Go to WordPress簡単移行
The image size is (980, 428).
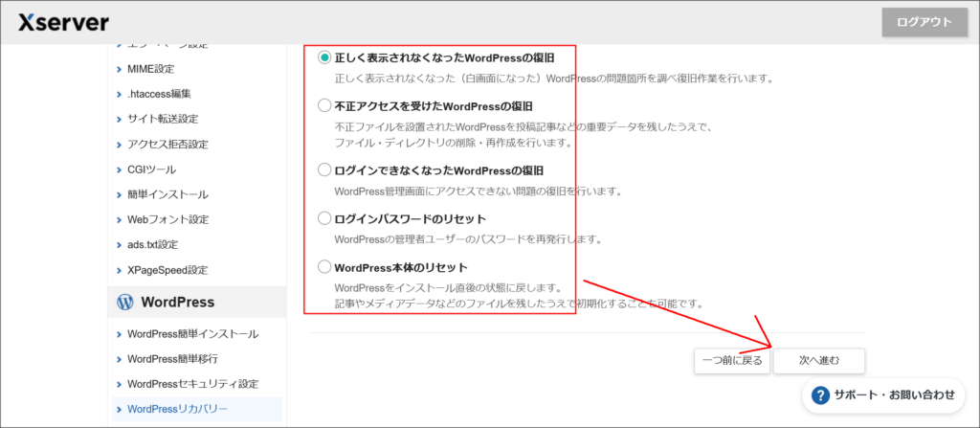pyautogui.click(x=172, y=359)
